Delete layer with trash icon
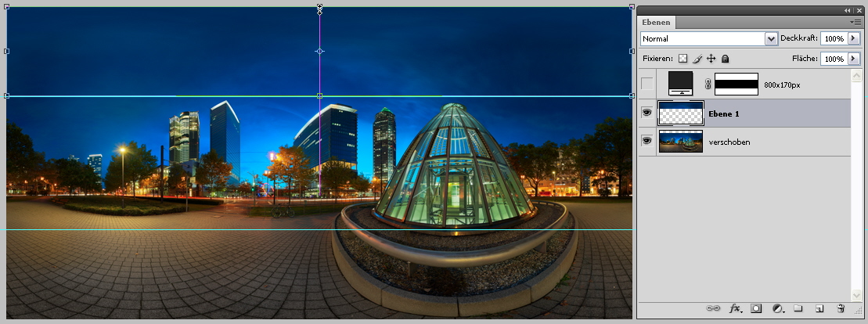Viewport: 868px width, 324px height. [x=841, y=309]
